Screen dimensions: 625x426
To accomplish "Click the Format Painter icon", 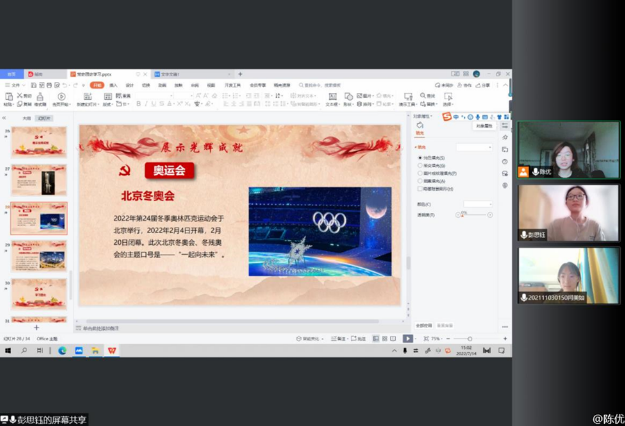I will [x=40, y=99].
